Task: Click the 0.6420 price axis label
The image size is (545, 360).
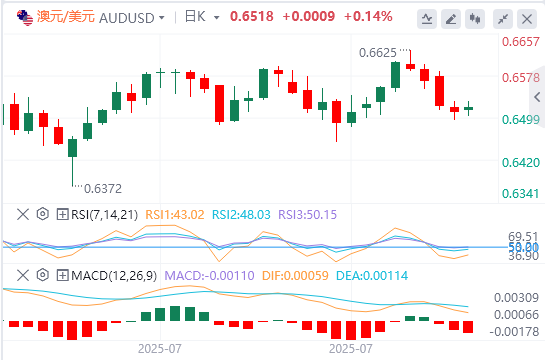Action: 521,163
